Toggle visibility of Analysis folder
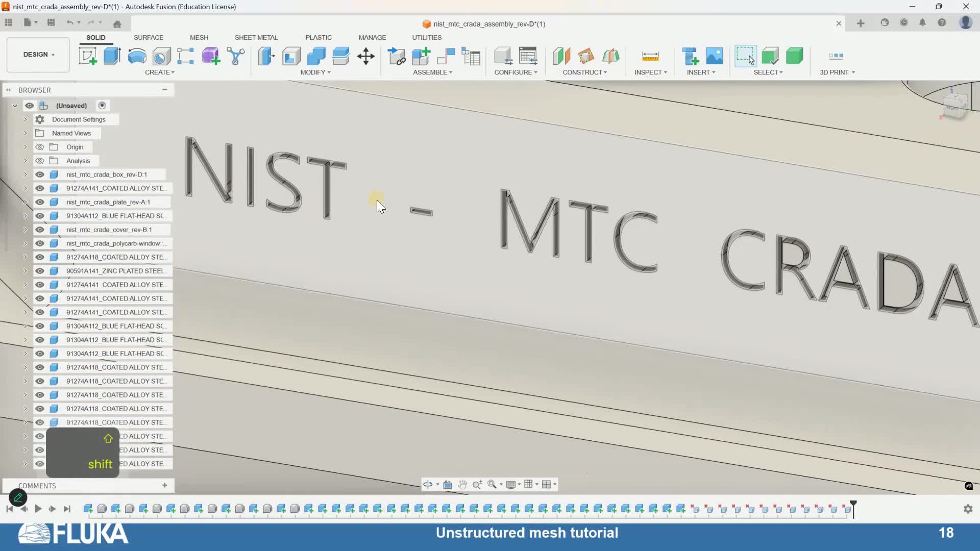The image size is (980, 551). click(40, 161)
